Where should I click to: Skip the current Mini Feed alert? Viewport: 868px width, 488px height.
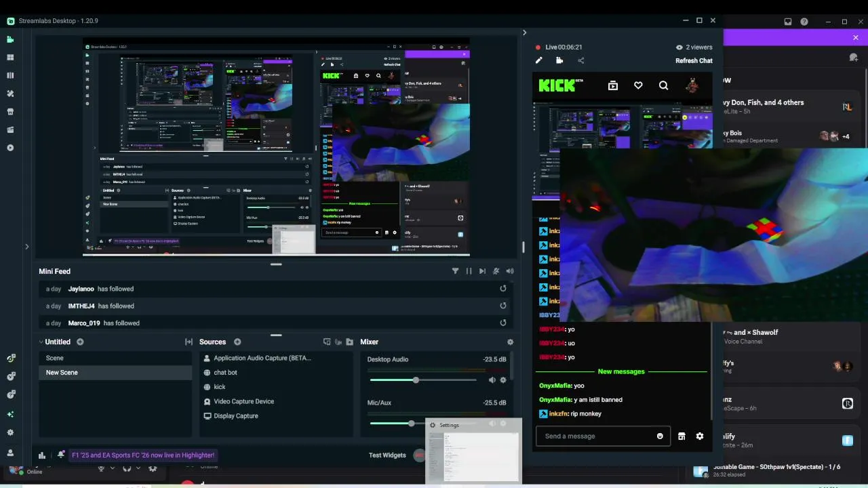(482, 271)
